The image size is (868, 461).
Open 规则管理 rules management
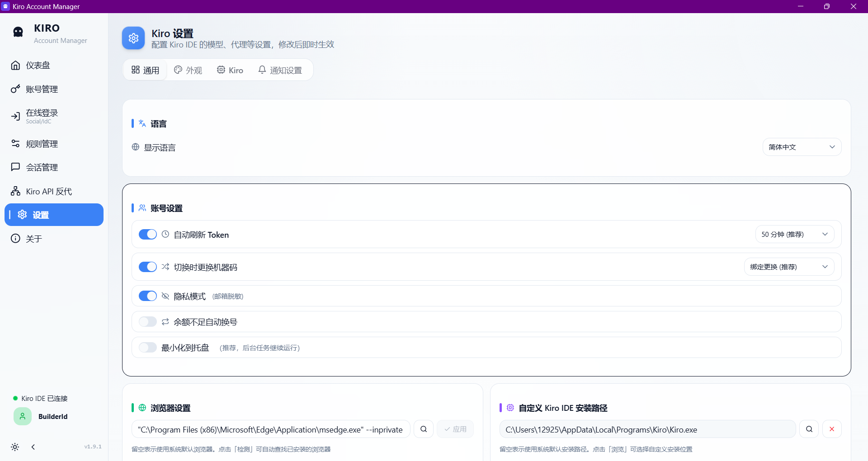tap(54, 144)
